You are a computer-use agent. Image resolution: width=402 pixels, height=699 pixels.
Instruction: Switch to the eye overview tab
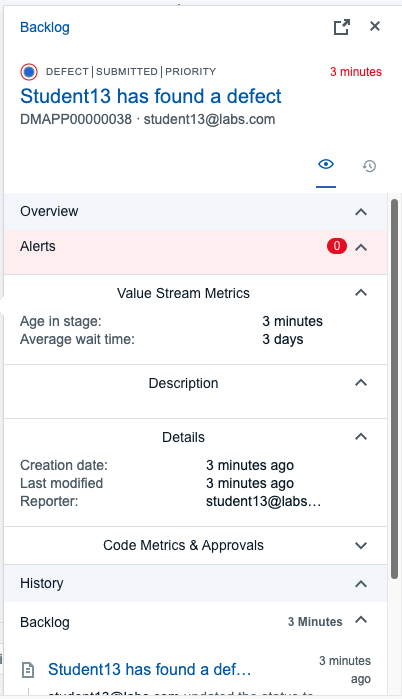coord(326,164)
